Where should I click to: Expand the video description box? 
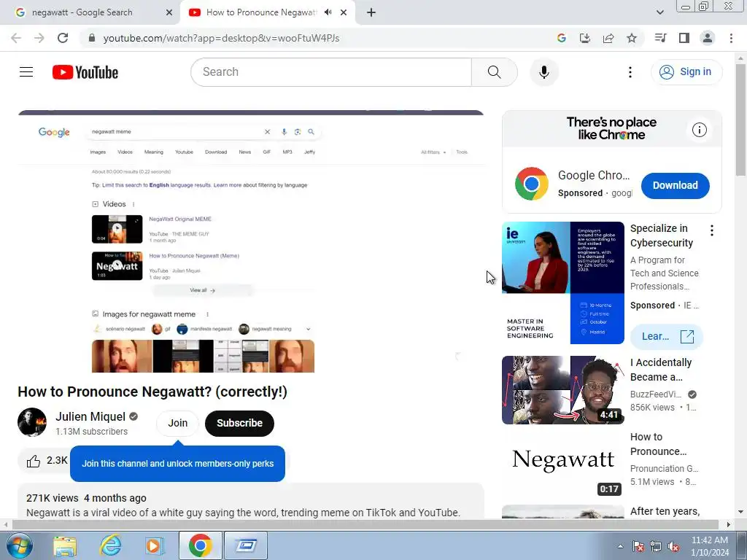[251, 501]
